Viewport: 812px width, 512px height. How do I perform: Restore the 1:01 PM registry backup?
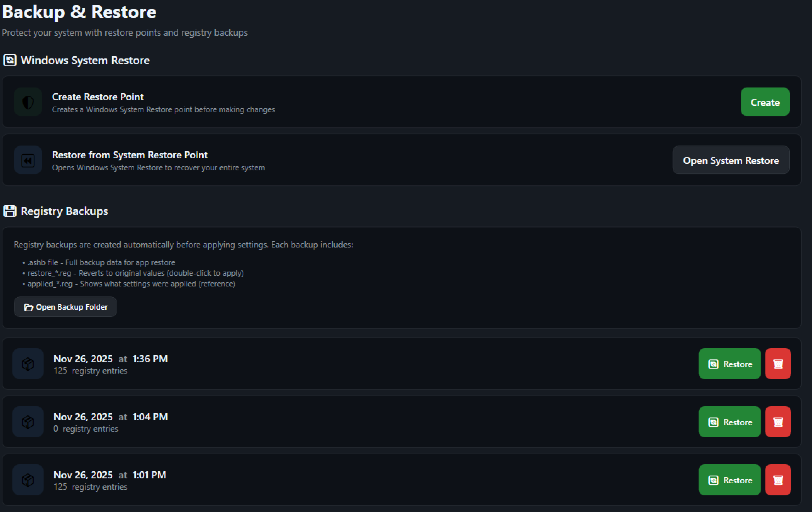tap(729, 480)
